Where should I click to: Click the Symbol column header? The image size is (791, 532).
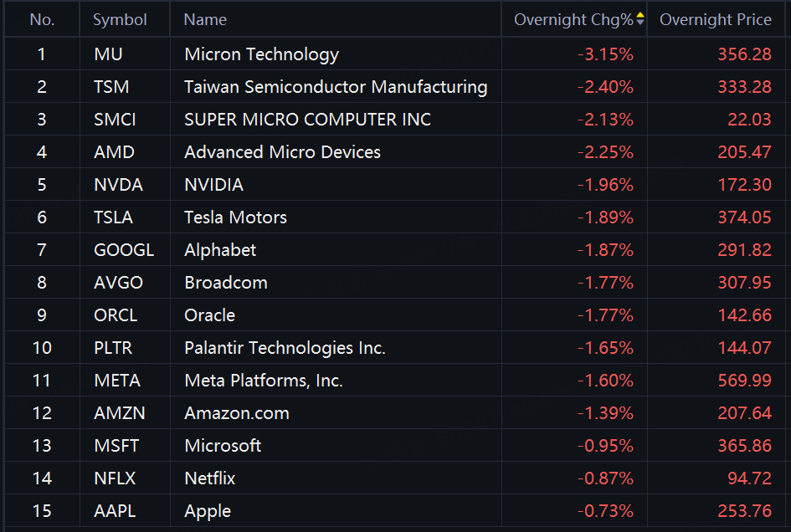click(120, 19)
